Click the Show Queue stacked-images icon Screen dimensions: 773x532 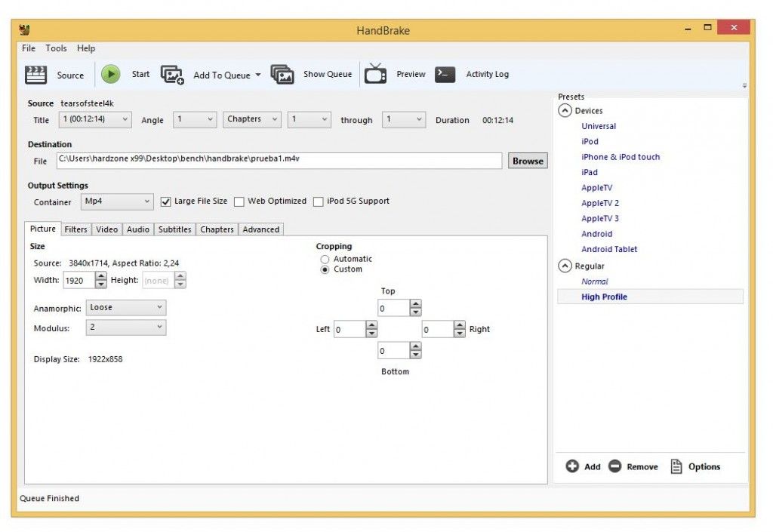tap(282, 75)
